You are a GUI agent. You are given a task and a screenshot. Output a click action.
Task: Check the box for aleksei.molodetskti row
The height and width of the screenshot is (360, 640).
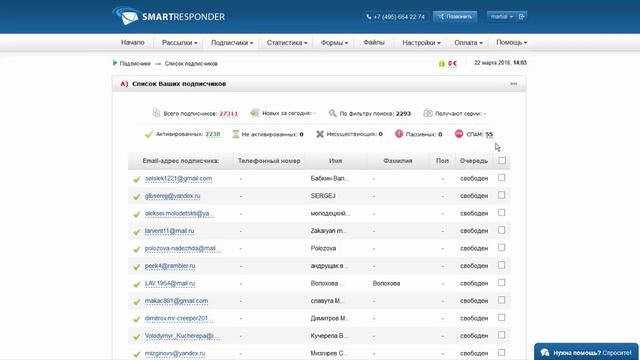point(501,213)
